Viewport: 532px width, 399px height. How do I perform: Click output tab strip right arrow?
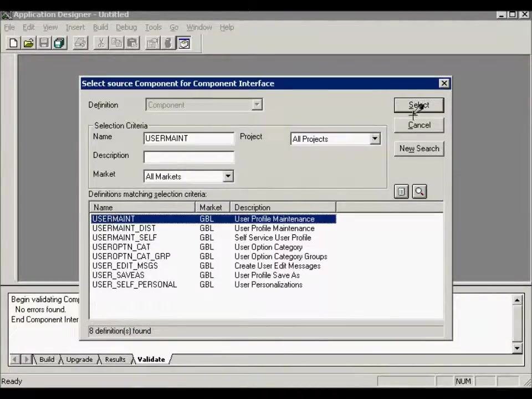pyautogui.click(x=26, y=359)
